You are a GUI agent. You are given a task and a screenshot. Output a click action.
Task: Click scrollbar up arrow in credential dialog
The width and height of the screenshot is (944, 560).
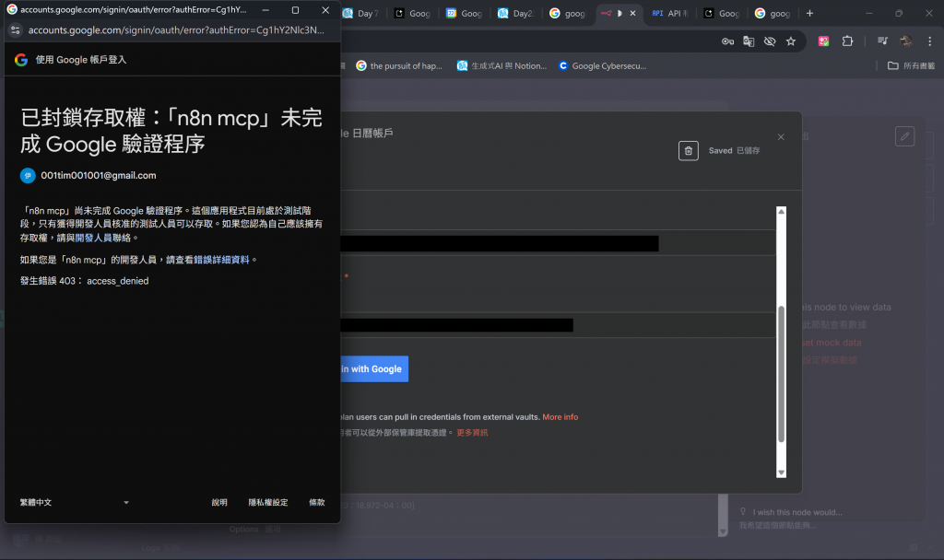(x=781, y=212)
